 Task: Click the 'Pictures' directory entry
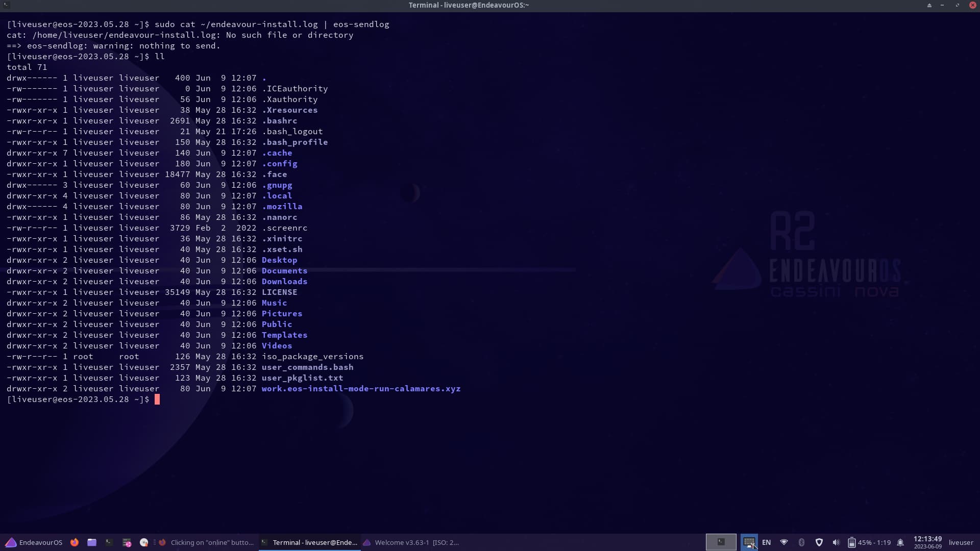pyautogui.click(x=282, y=313)
